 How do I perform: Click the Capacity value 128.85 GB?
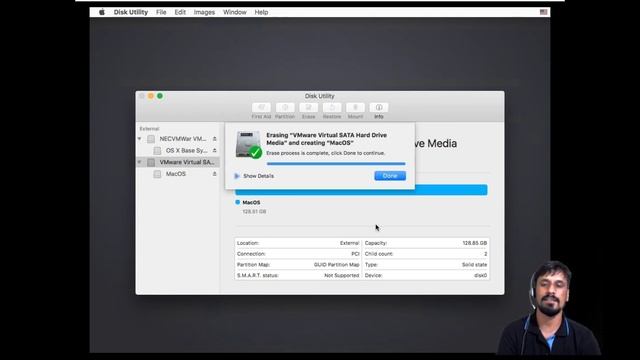pyautogui.click(x=475, y=243)
